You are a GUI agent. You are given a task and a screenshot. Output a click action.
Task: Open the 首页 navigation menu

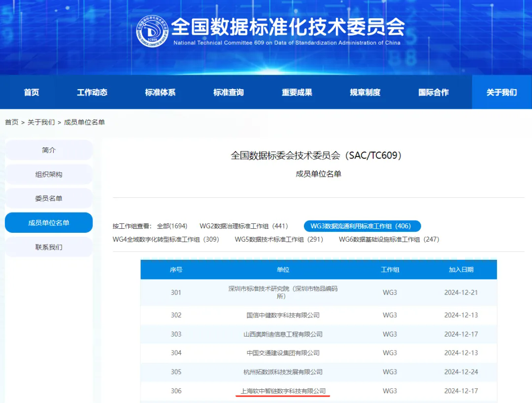(32, 92)
